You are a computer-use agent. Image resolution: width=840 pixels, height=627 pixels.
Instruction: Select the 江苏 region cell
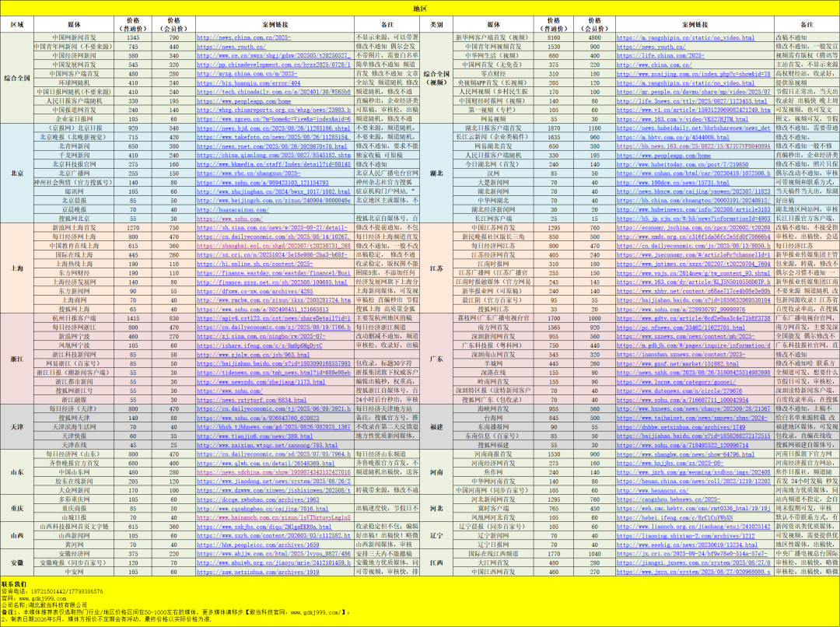(x=436, y=268)
